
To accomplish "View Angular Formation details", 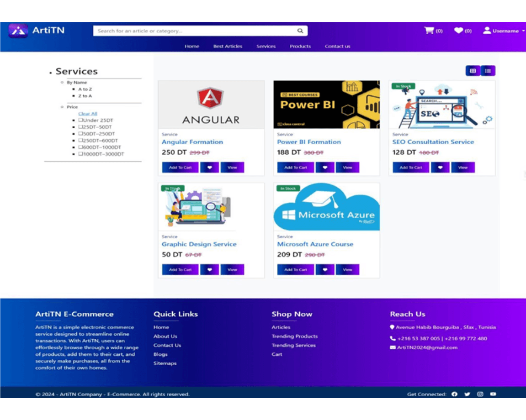I will (x=232, y=167).
